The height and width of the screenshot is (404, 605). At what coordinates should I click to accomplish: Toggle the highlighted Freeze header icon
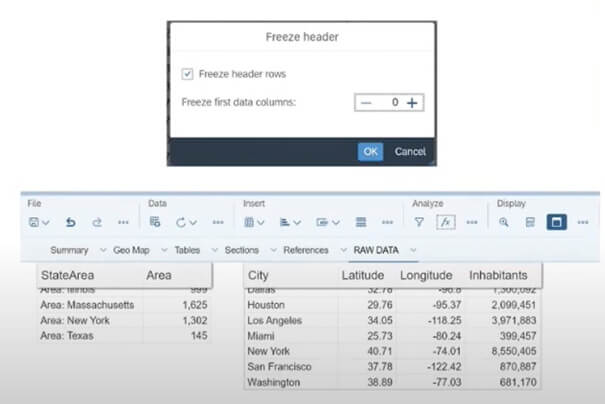tap(556, 222)
